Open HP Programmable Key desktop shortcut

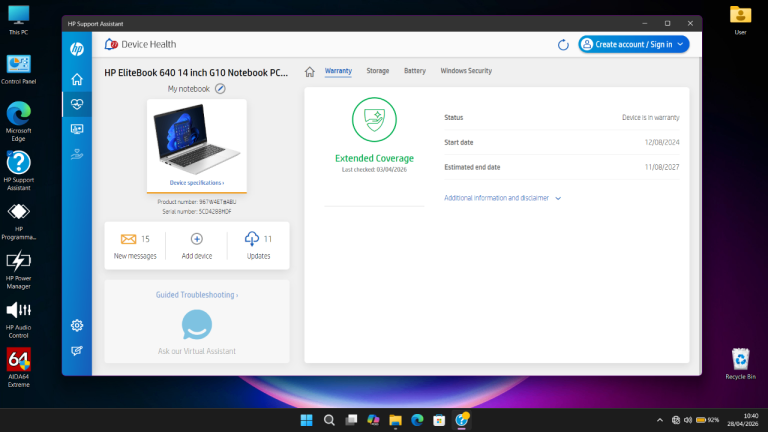pyautogui.click(x=19, y=221)
